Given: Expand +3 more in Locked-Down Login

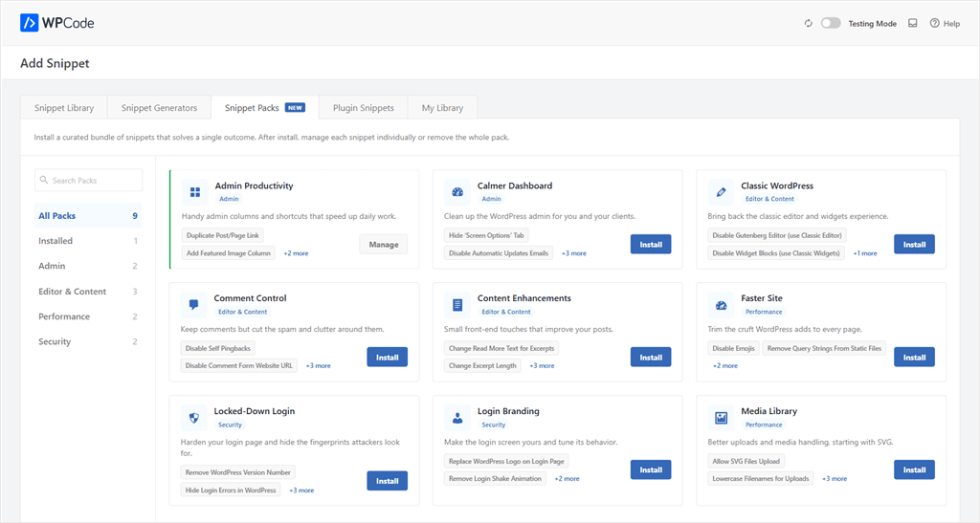Looking at the screenshot, I should (301, 490).
